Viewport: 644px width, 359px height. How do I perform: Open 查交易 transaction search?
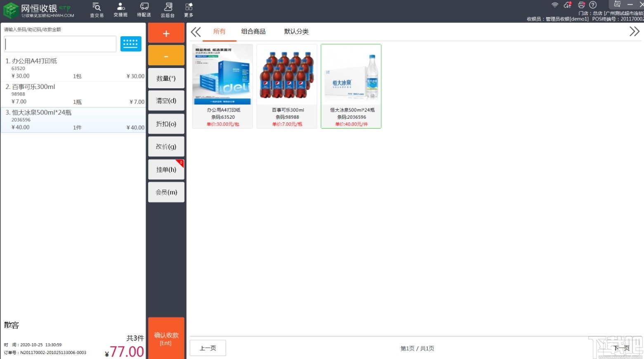pyautogui.click(x=96, y=10)
